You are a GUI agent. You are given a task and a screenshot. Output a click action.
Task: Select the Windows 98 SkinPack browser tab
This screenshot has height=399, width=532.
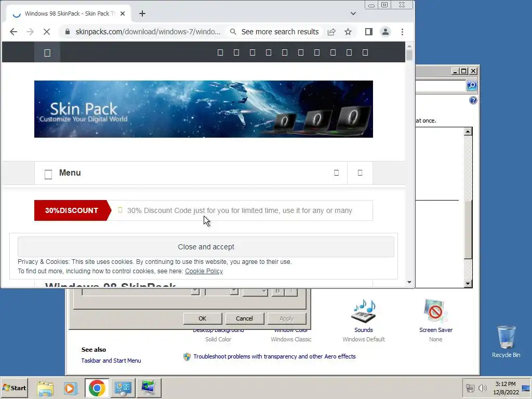68,14
